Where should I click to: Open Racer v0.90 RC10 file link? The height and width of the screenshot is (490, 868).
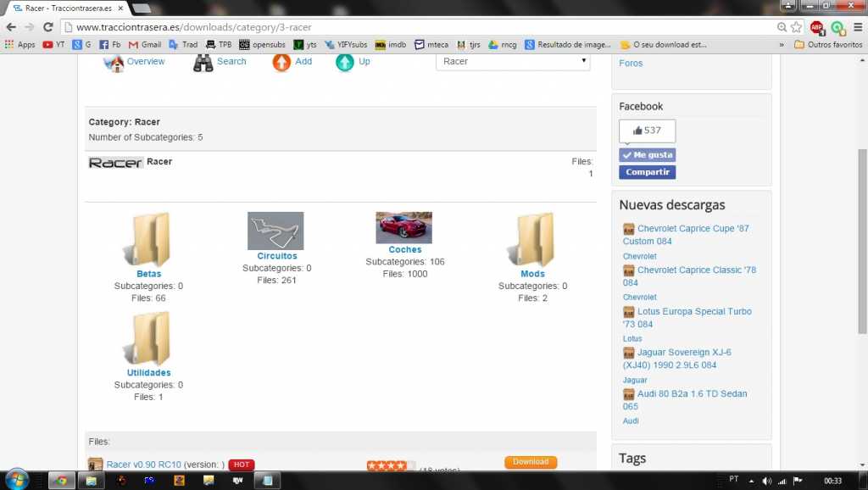click(144, 465)
